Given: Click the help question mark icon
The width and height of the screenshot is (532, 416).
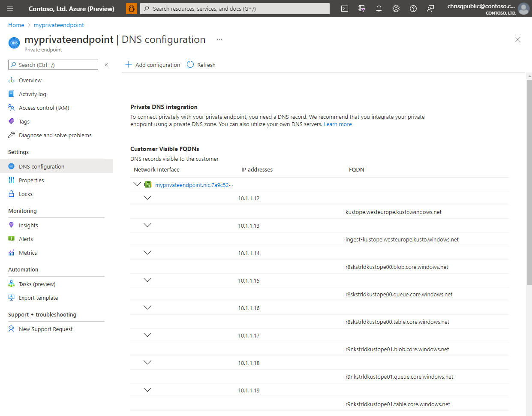Looking at the screenshot, I should point(413,9).
